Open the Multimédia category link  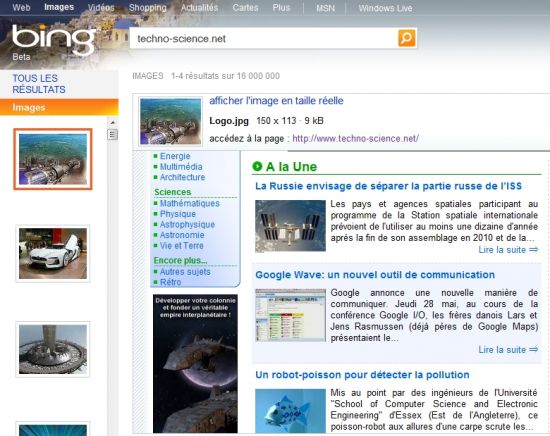click(181, 167)
